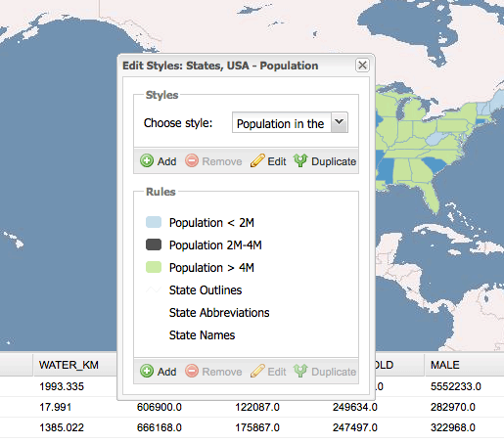504x444 pixels.
Task: Select the Population 2M-4M dark swatch
Action: [x=154, y=244]
